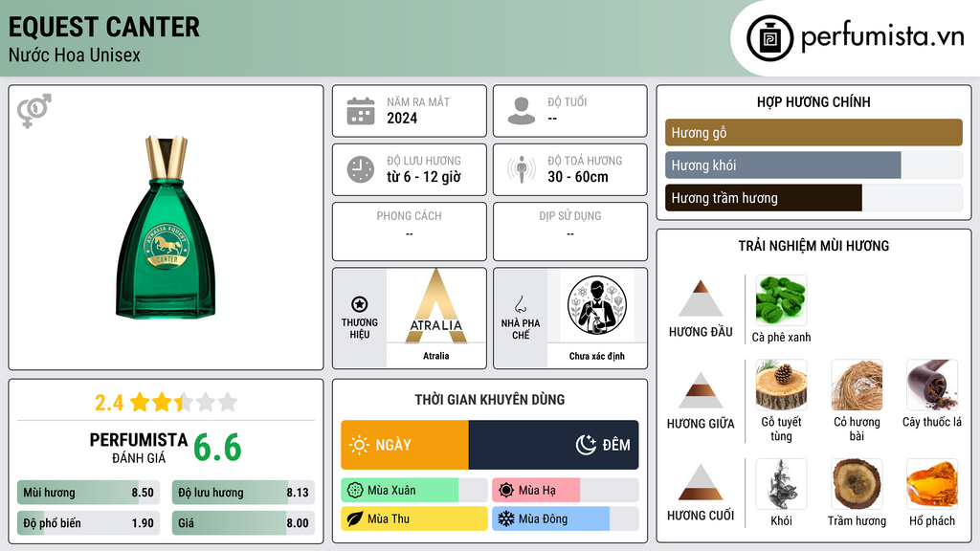Click the Phong cách box
The image size is (980, 551).
click(410, 231)
